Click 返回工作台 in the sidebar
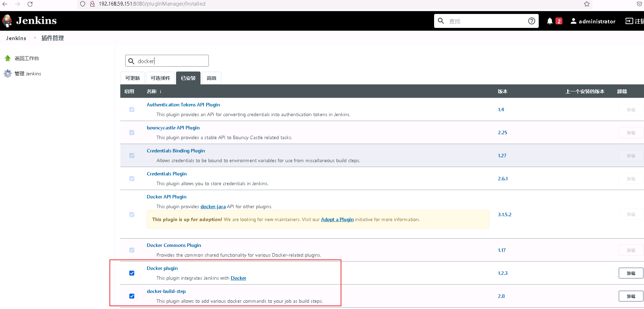The image size is (644, 309). tap(27, 58)
